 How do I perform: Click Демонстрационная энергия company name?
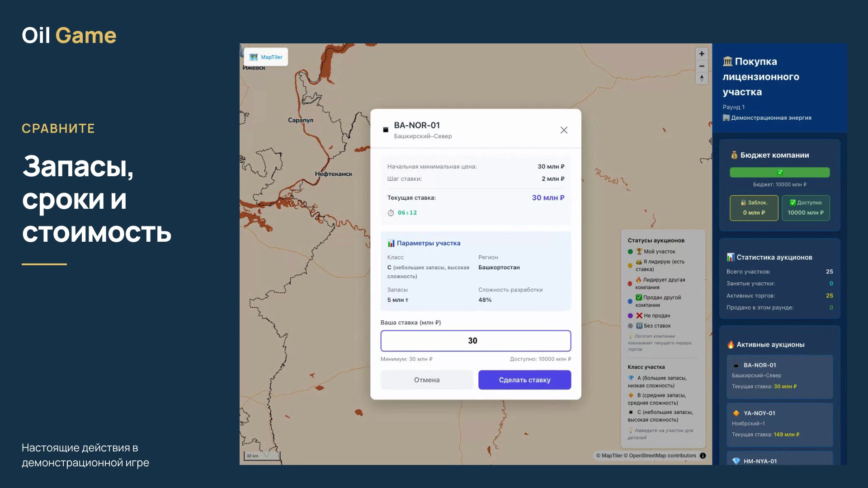point(771,118)
